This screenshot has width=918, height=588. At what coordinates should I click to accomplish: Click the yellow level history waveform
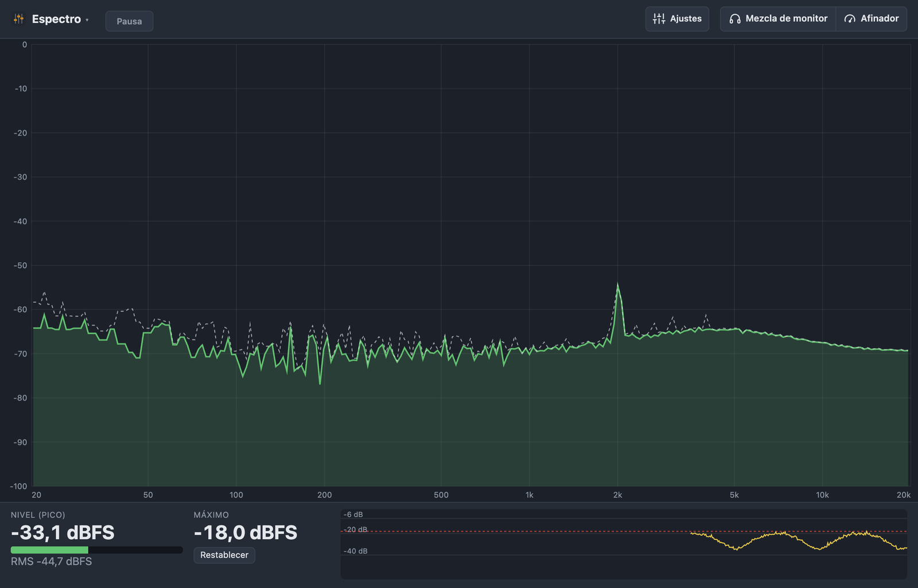coord(798,540)
